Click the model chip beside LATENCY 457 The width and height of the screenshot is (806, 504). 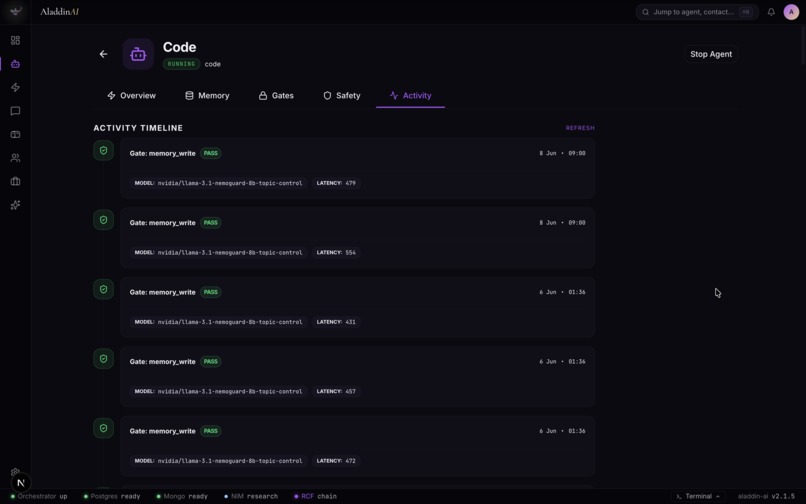[x=218, y=391]
